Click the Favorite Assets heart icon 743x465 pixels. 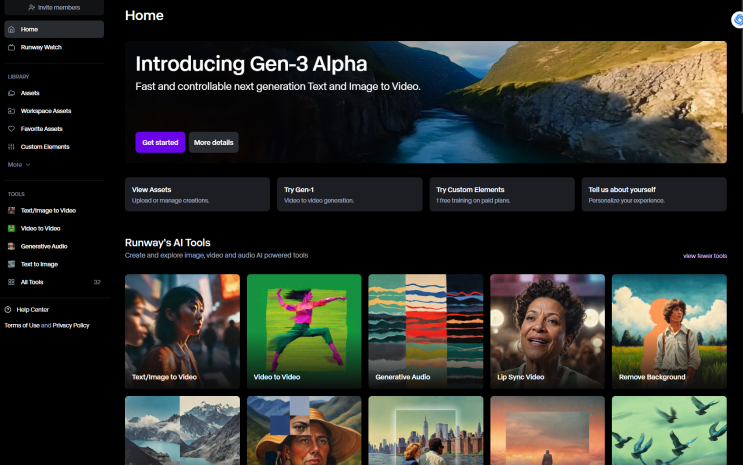pos(11,129)
